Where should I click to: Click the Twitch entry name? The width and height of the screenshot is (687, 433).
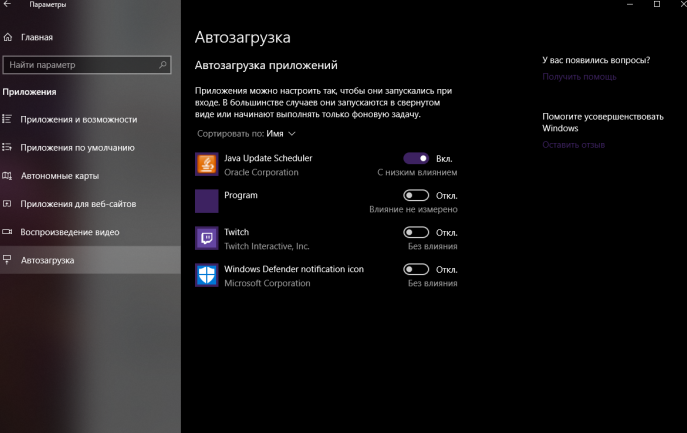pyautogui.click(x=237, y=232)
